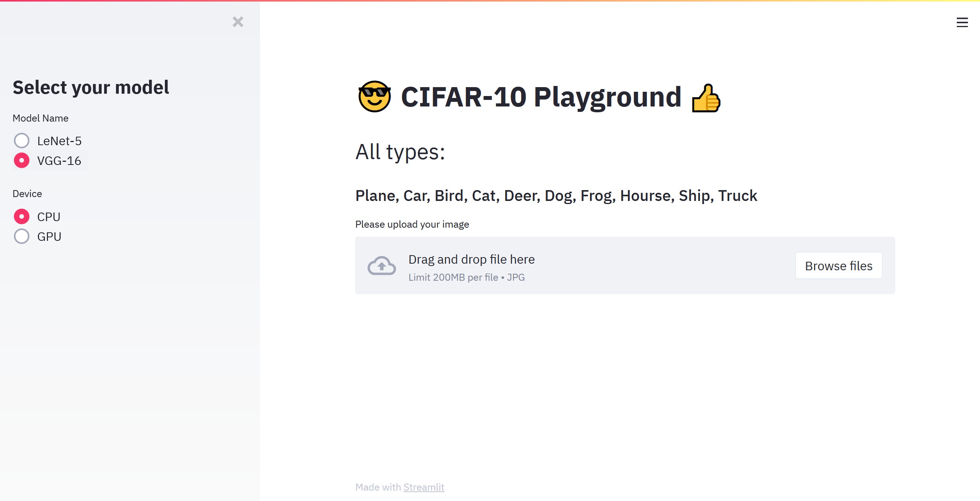Select the VGG-16 model option

point(22,160)
